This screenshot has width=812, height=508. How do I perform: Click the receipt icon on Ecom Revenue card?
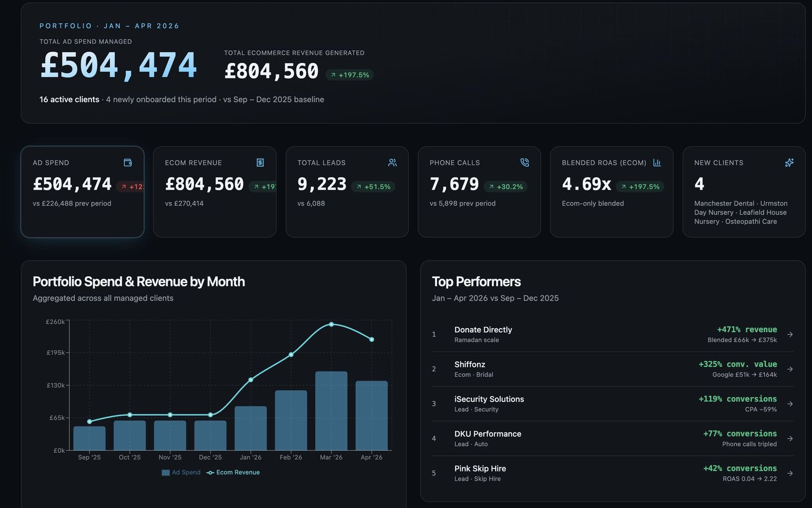coord(260,163)
